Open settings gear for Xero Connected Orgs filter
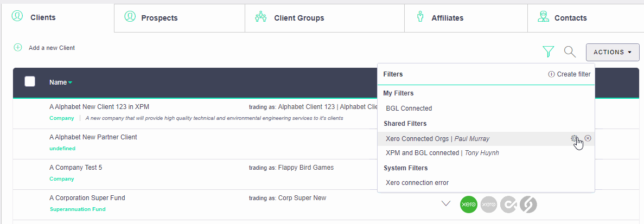Screen dimensions: 644x224 574,138
